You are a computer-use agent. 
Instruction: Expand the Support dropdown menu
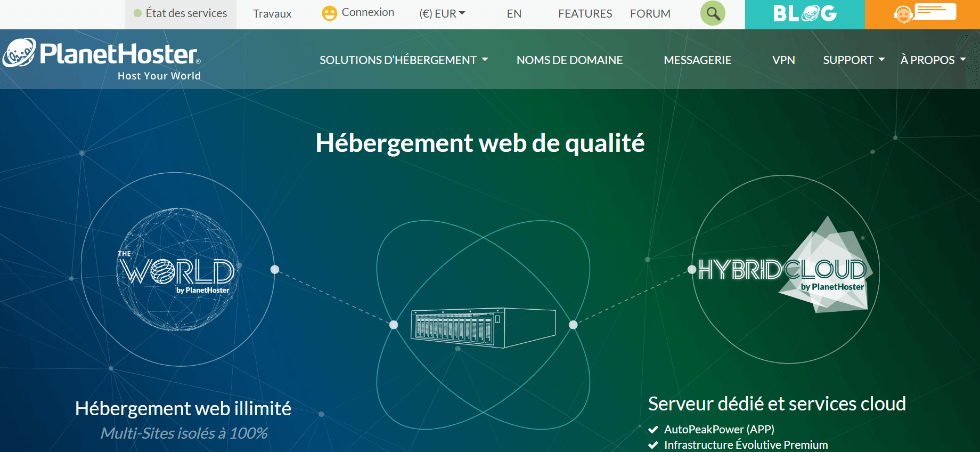click(x=854, y=60)
